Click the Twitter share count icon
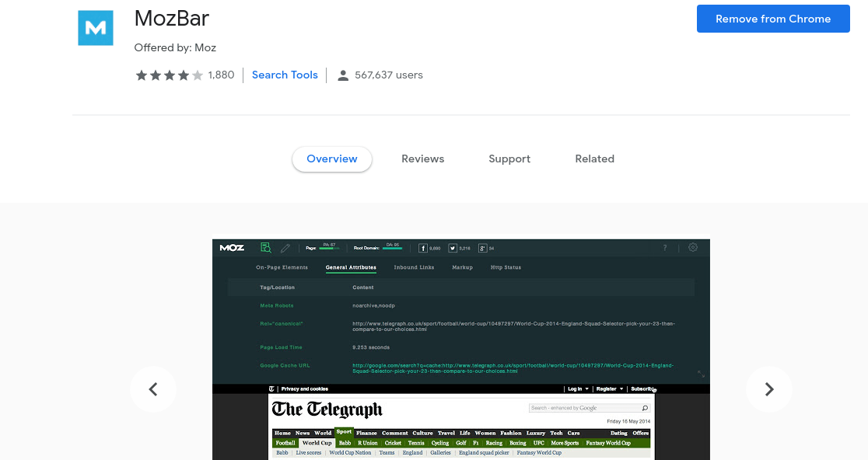 click(x=453, y=248)
